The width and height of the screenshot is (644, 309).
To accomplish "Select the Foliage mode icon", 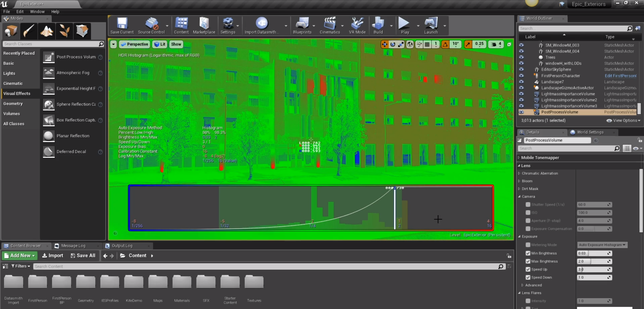I will 64,31.
